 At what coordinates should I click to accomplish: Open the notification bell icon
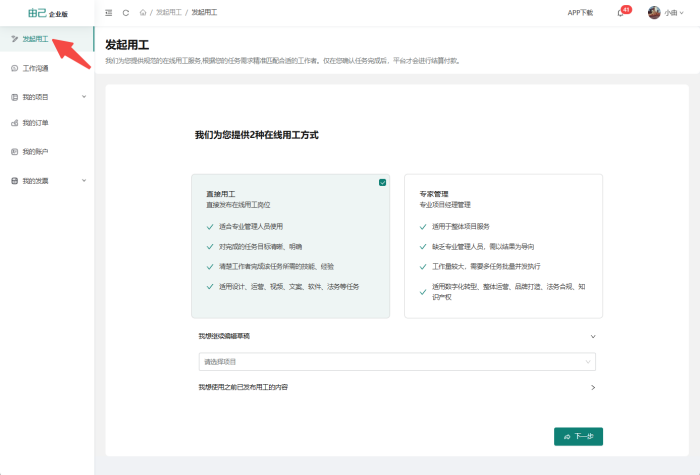[621, 13]
